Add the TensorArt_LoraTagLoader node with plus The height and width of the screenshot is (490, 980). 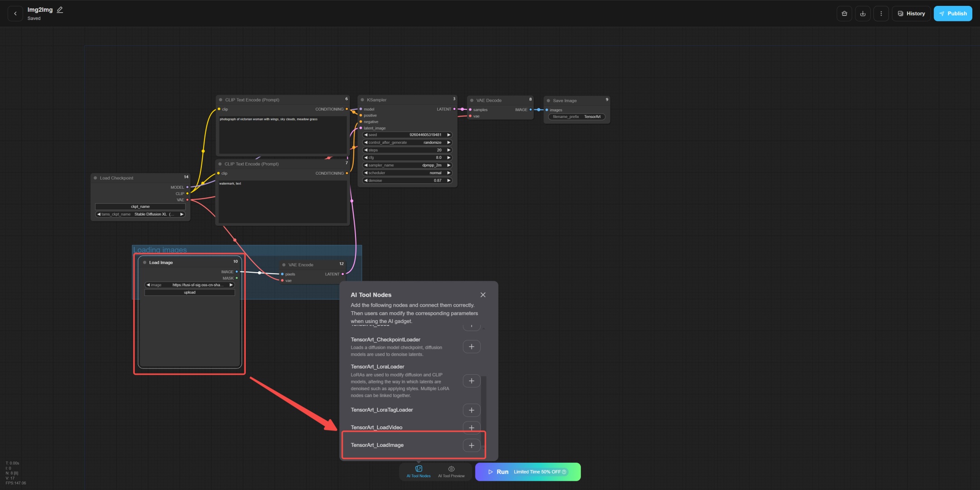(471, 410)
